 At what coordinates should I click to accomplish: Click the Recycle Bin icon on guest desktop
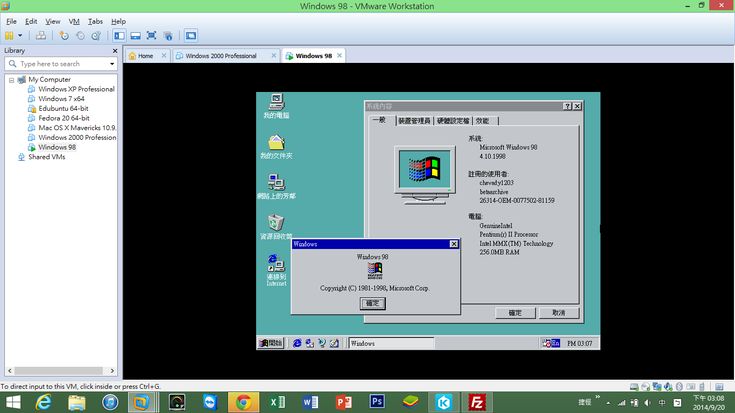tap(276, 227)
